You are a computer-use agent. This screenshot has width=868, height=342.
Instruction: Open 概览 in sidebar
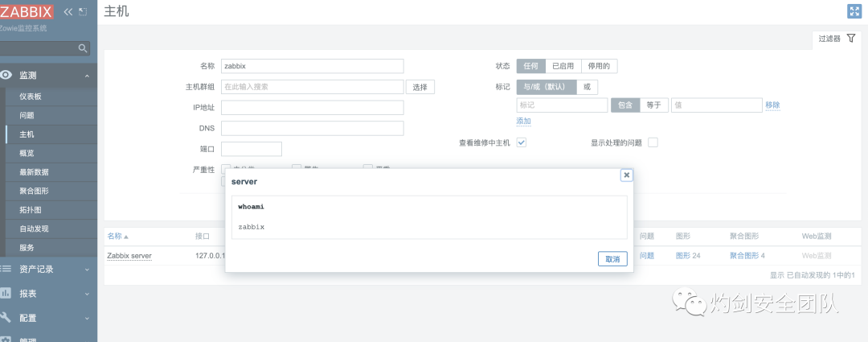(27, 153)
